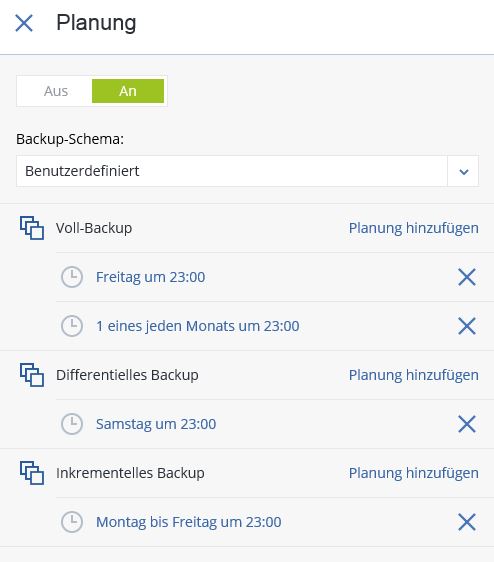
Task: Select the Benutzerdefiniert schema field
Action: tap(232, 171)
